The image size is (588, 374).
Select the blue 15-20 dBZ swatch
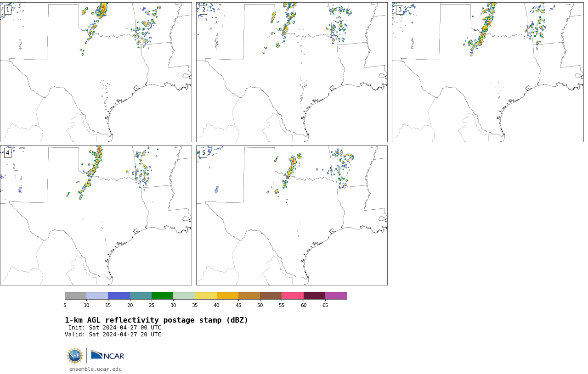[119, 296]
